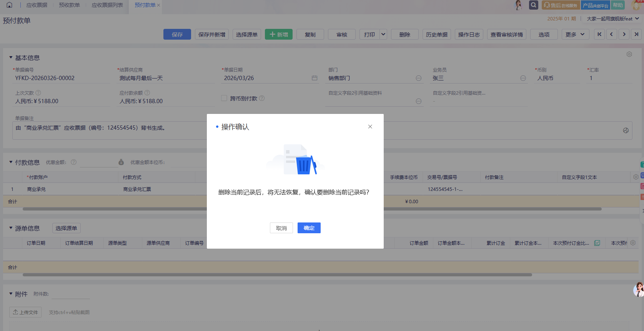Collapse the 源单信息 section
644x331 pixels.
(11, 228)
